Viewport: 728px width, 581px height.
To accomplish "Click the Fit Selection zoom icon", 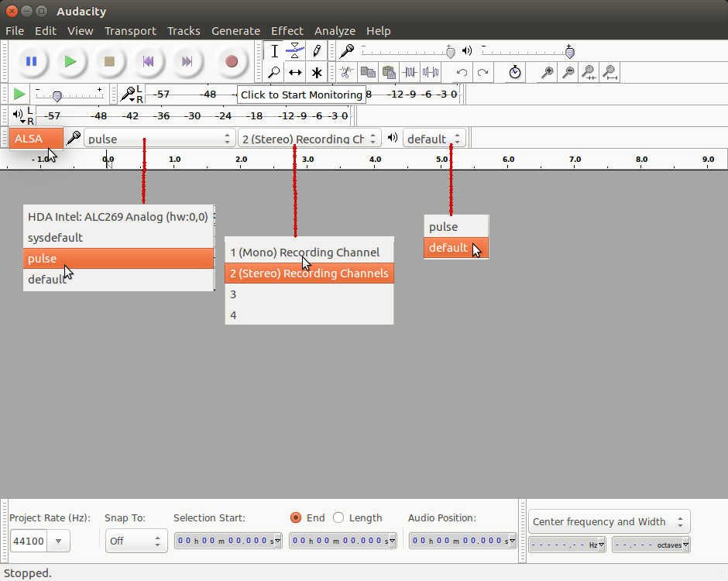I will tap(589, 73).
